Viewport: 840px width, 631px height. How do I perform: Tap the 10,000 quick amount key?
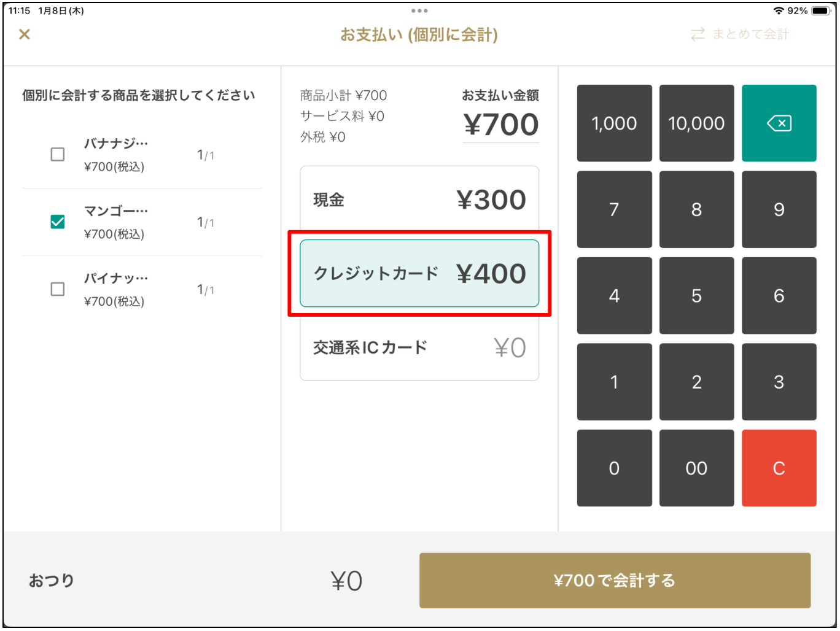click(696, 123)
